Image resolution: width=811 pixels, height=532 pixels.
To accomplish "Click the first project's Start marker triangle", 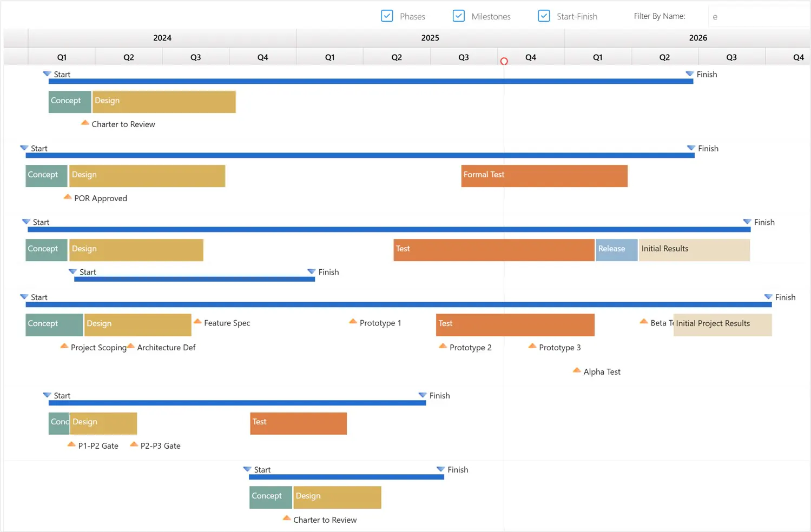I will (x=47, y=74).
